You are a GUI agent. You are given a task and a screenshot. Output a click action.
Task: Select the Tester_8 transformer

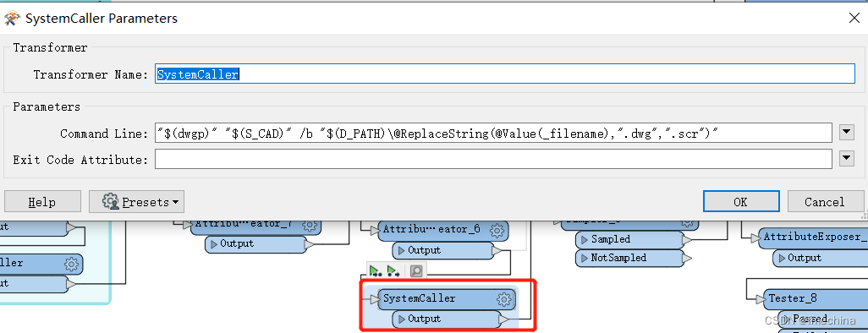[815, 298]
